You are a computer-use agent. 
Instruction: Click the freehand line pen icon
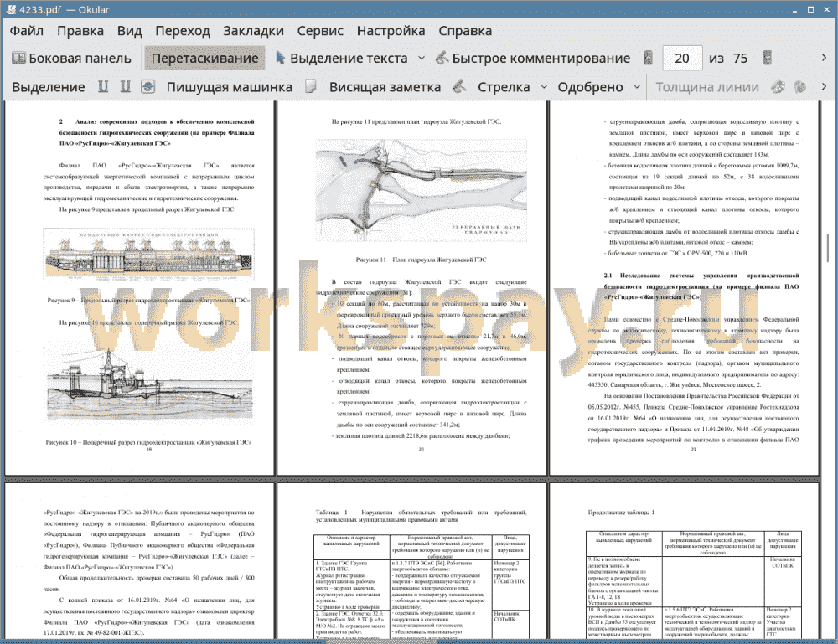(x=459, y=86)
